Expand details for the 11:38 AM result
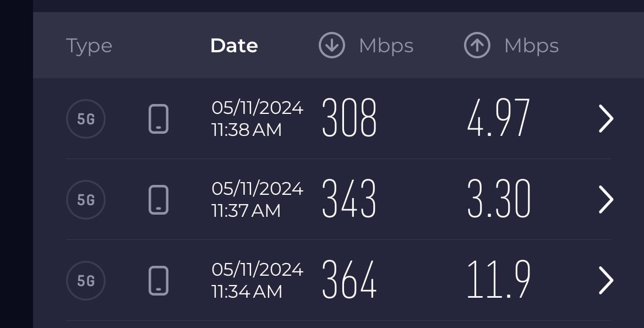The width and height of the screenshot is (644, 328). [x=605, y=119]
